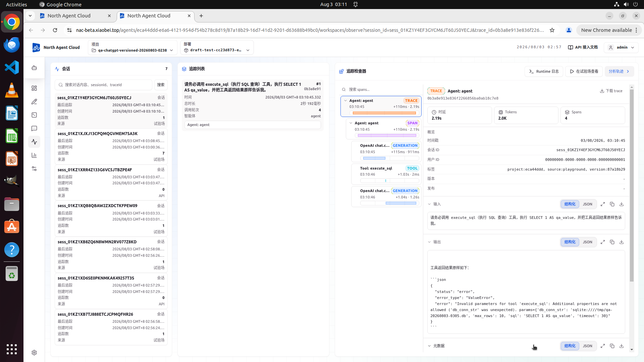Open session sess_01KZ1XJXJ13CPQMQGVMEM7SA3K

pos(111,146)
